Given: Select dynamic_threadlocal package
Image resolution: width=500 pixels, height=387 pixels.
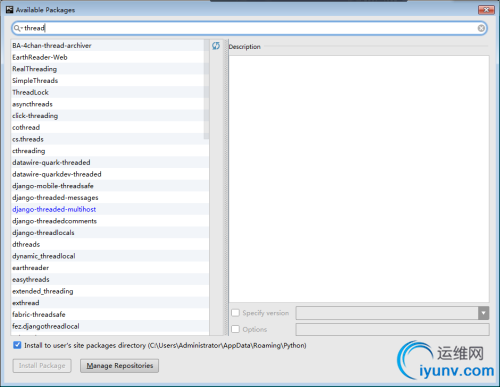Looking at the screenshot, I should point(110,256).
